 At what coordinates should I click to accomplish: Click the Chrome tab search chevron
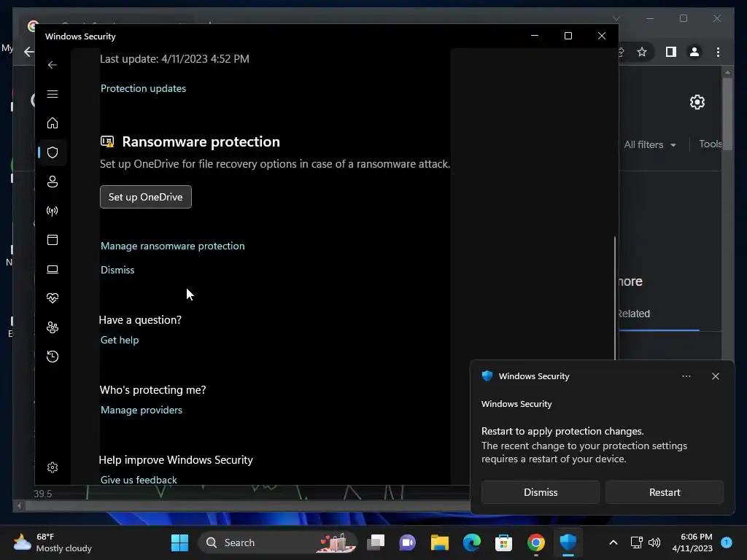pos(616,18)
